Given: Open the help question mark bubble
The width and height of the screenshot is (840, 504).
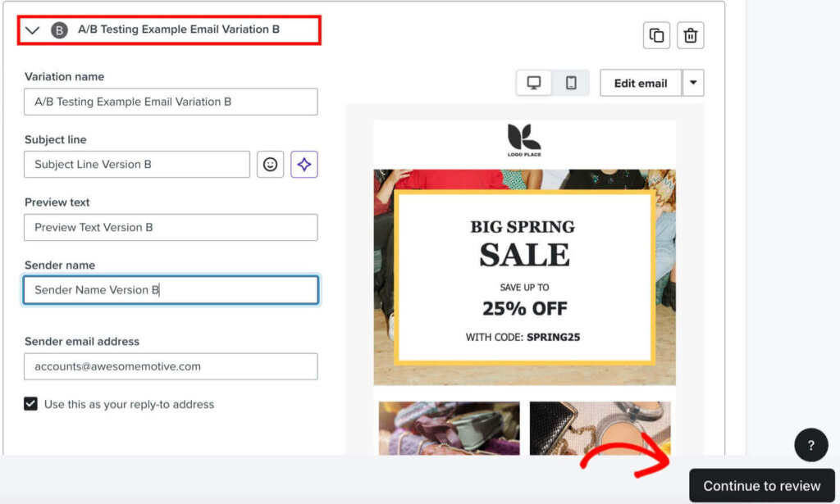Looking at the screenshot, I should tap(811, 445).
